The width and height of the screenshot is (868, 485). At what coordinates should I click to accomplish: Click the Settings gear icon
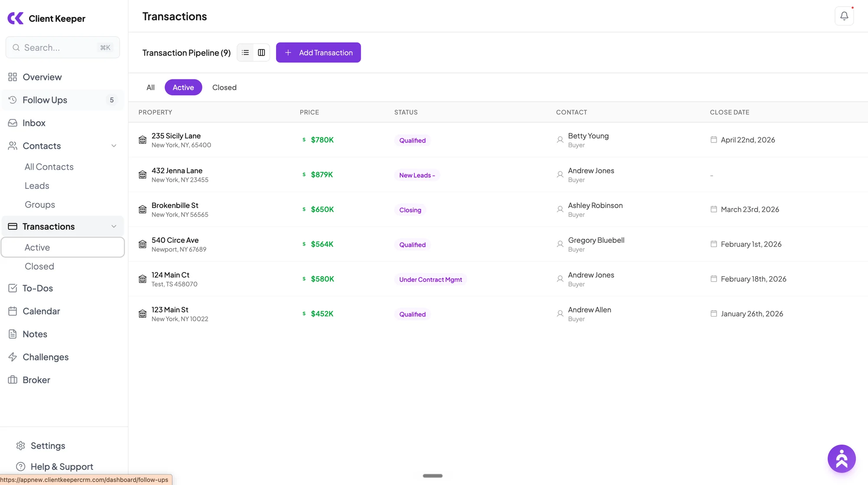click(20, 445)
